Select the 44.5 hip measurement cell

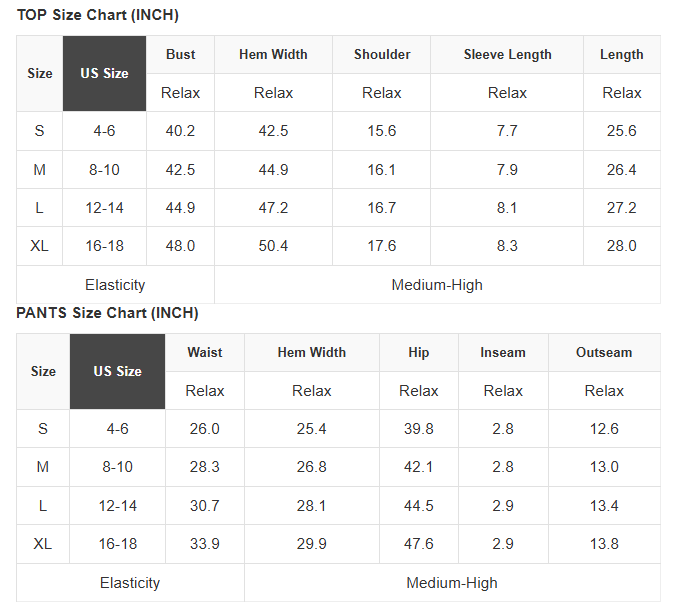pyautogui.click(x=418, y=506)
